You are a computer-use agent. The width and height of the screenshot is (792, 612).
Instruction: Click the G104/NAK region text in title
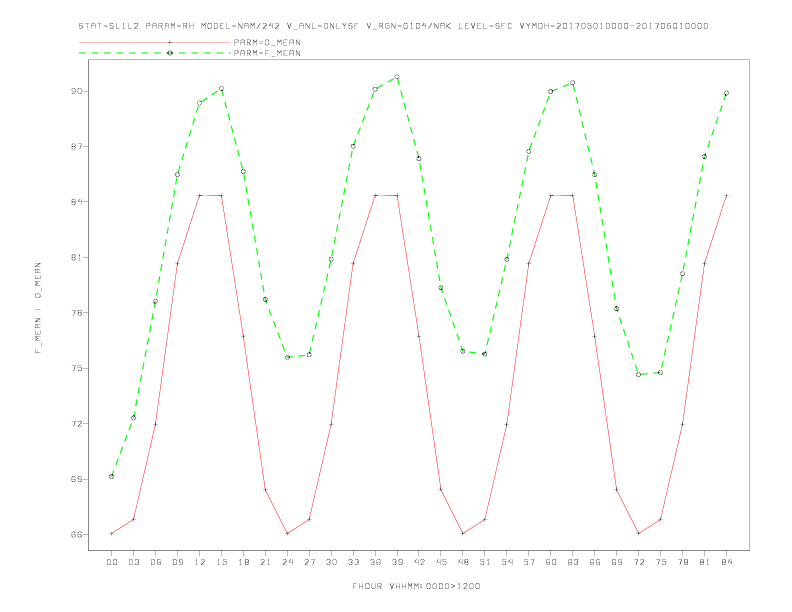point(427,26)
